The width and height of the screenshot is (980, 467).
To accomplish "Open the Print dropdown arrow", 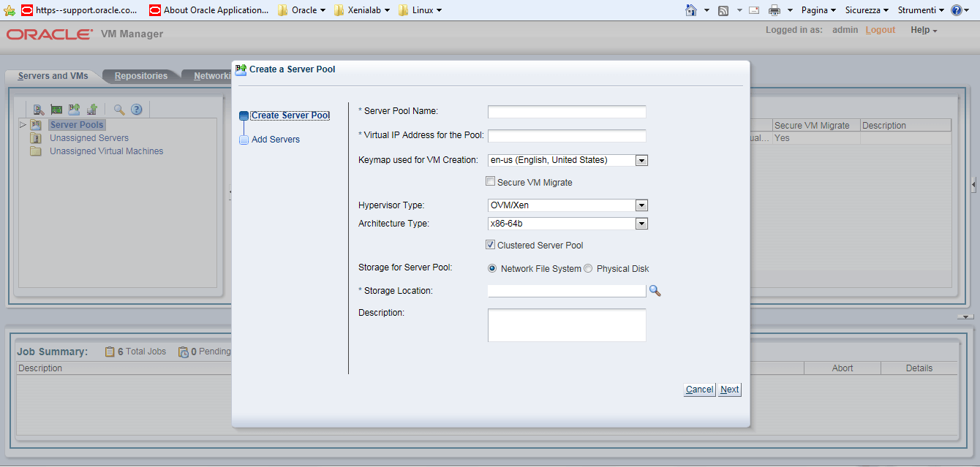I will (790, 10).
